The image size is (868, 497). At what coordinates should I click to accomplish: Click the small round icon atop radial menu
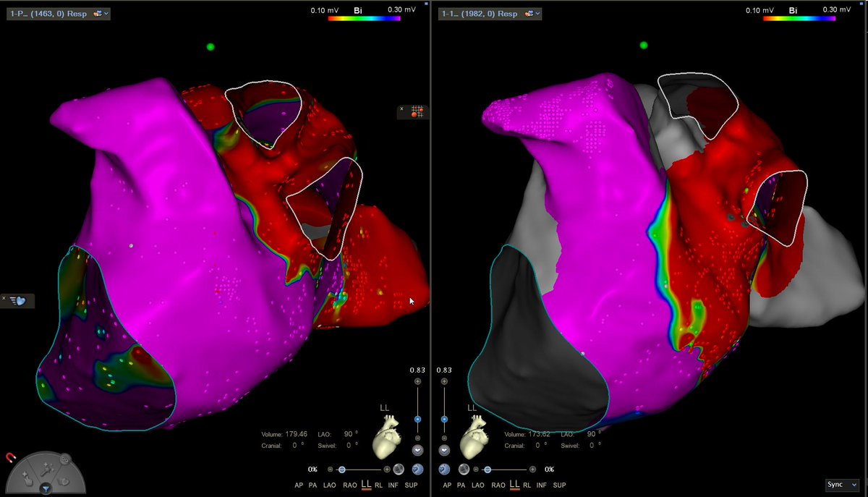point(65,459)
